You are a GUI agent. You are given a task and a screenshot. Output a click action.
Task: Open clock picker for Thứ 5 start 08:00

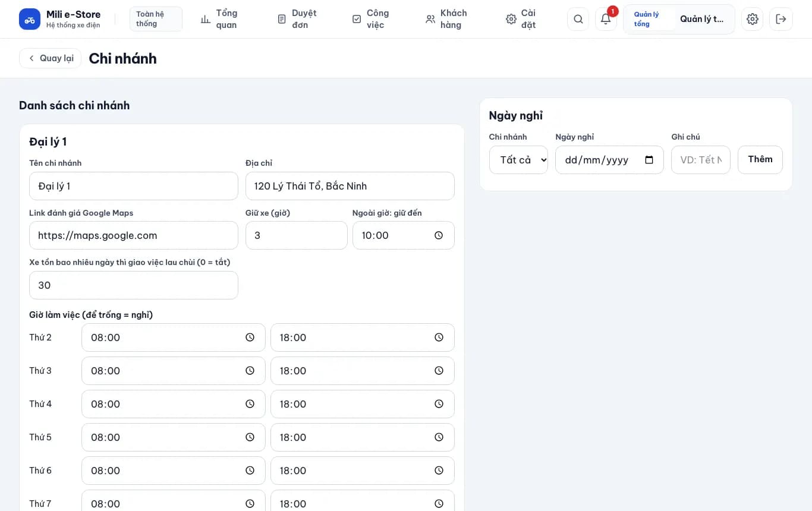tap(250, 437)
